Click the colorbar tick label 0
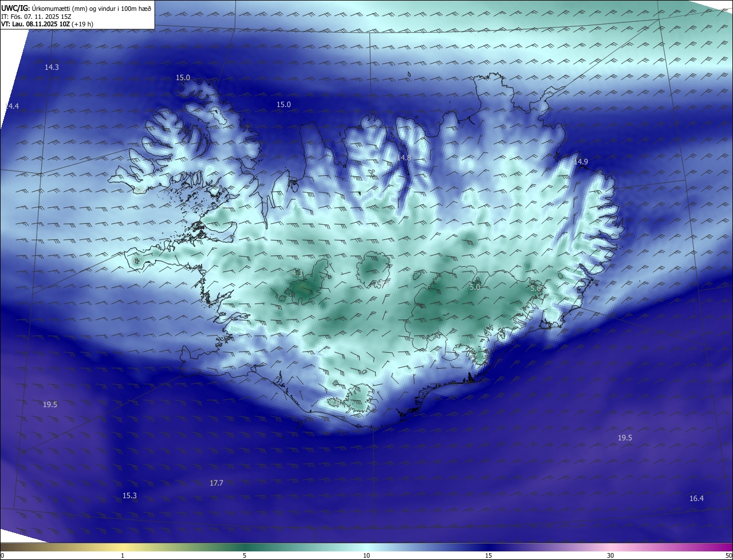733x560 pixels. (2, 555)
